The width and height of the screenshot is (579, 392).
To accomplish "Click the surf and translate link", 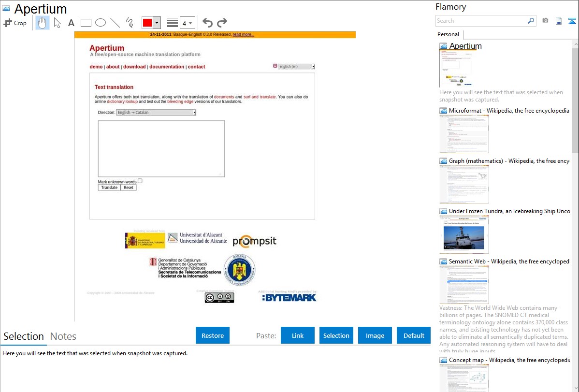I will pyautogui.click(x=260, y=97).
